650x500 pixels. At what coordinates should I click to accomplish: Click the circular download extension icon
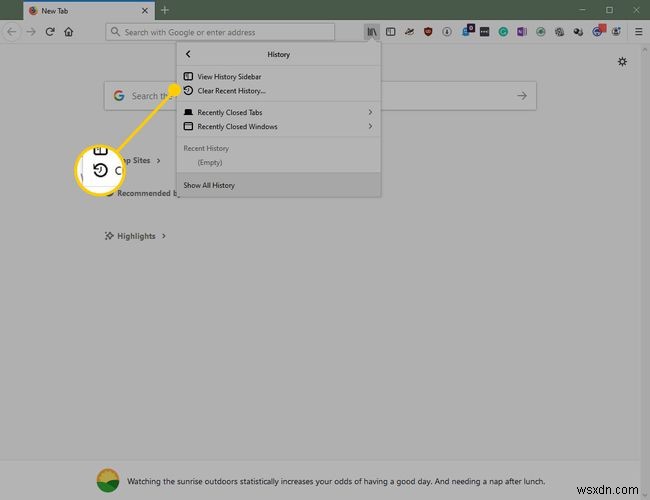pyautogui.click(x=447, y=32)
